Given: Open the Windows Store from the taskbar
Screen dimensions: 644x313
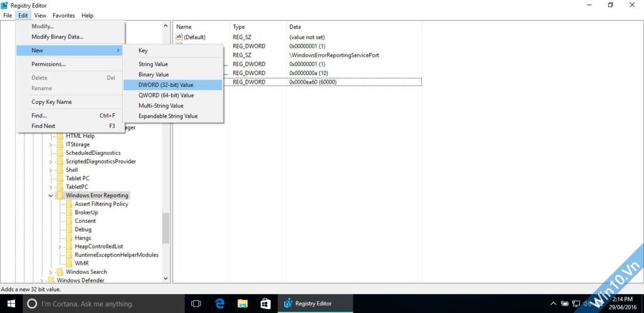Looking at the screenshot, I should coord(265,304).
